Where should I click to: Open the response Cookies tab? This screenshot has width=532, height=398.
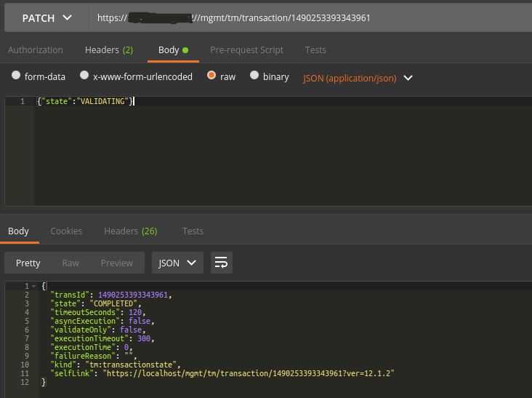pyautogui.click(x=66, y=231)
